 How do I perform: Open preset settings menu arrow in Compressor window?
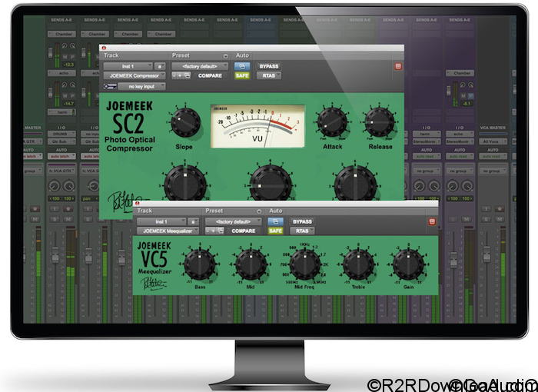[x=225, y=56]
